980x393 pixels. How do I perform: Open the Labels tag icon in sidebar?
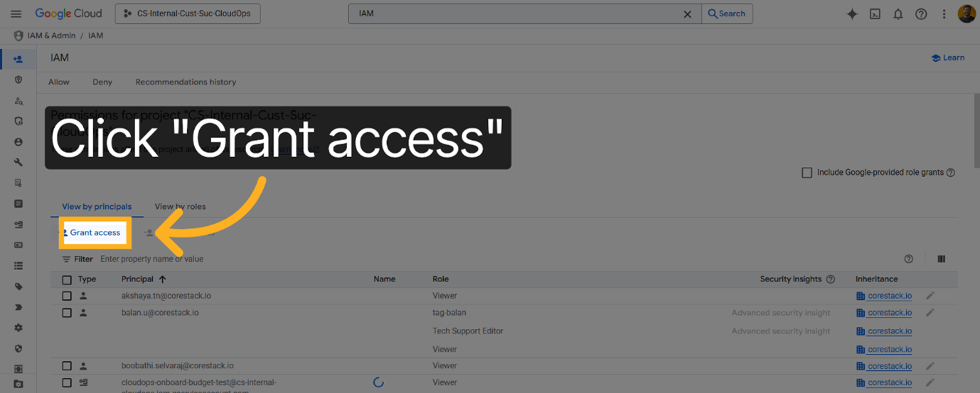tap(18, 286)
